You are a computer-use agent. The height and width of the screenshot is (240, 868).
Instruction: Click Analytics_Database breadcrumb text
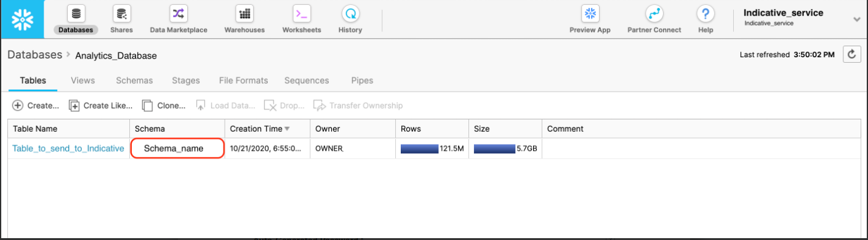[x=116, y=55]
